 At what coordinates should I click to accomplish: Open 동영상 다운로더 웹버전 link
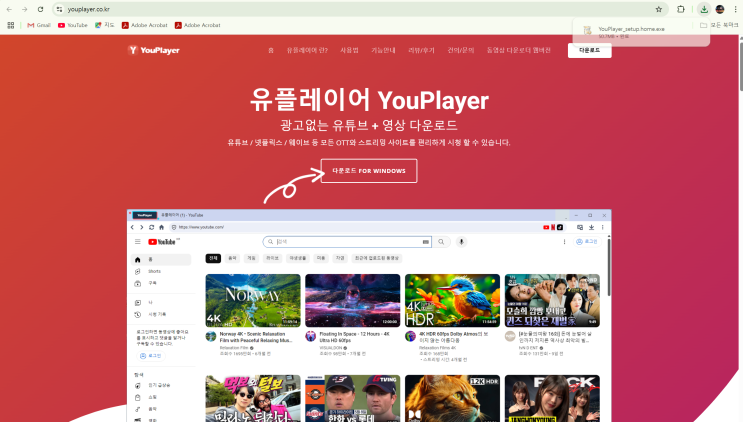(x=518, y=50)
